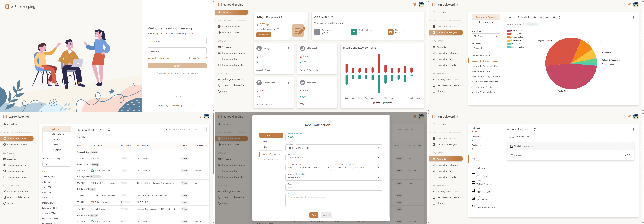Open Add Transaction dialog three-dot menu
This screenshot has height=224, width=644.
pos(379,125)
